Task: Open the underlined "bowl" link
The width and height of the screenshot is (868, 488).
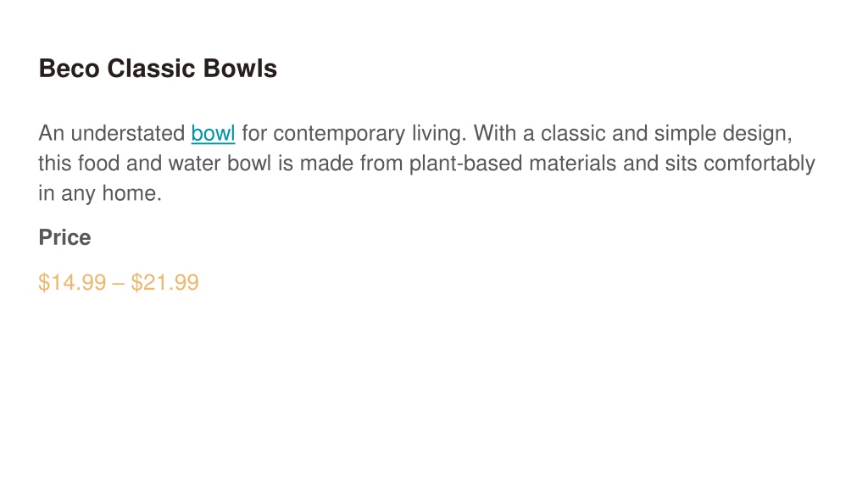Action: 213,133
